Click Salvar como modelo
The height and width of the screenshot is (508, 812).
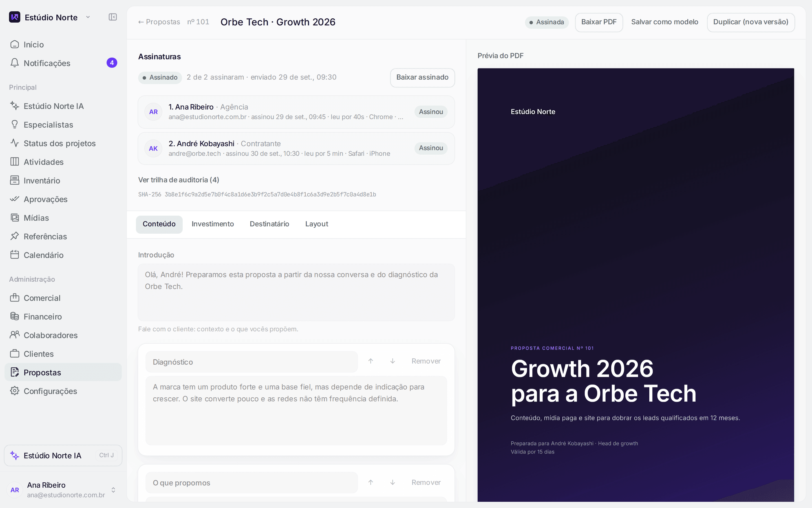(664, 22)
